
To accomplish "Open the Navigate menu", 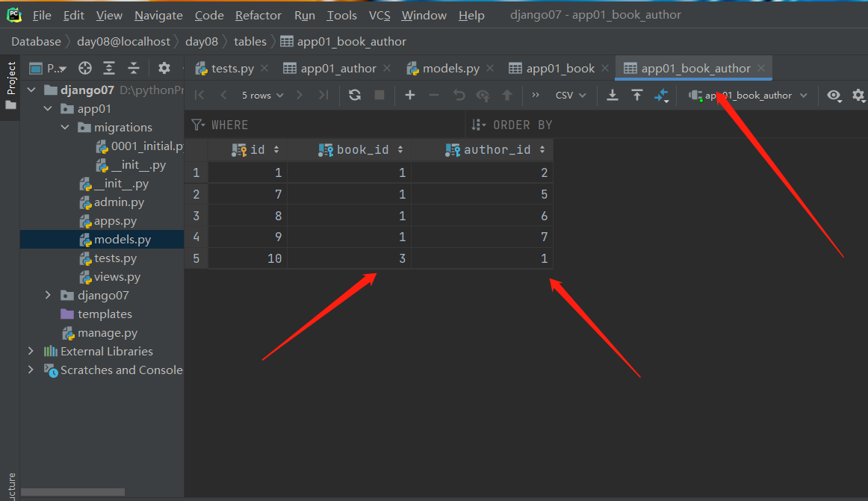I will click(158, 16).
